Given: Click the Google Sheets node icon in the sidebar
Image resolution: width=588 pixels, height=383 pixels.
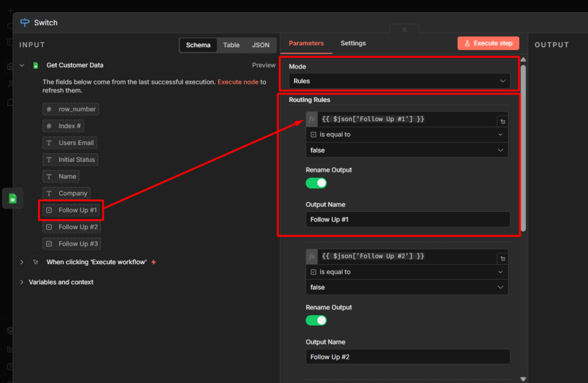Looking at the screenshot, I should (12, 198).
